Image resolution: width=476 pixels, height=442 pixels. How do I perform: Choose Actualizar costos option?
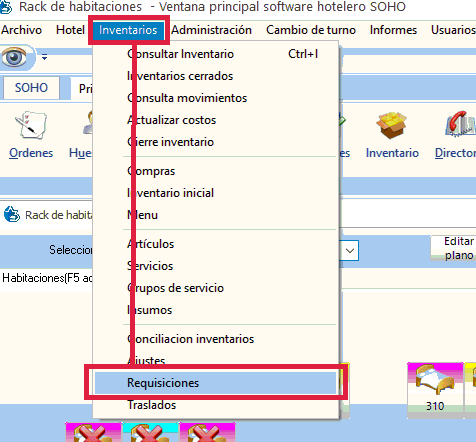[216, 120]
